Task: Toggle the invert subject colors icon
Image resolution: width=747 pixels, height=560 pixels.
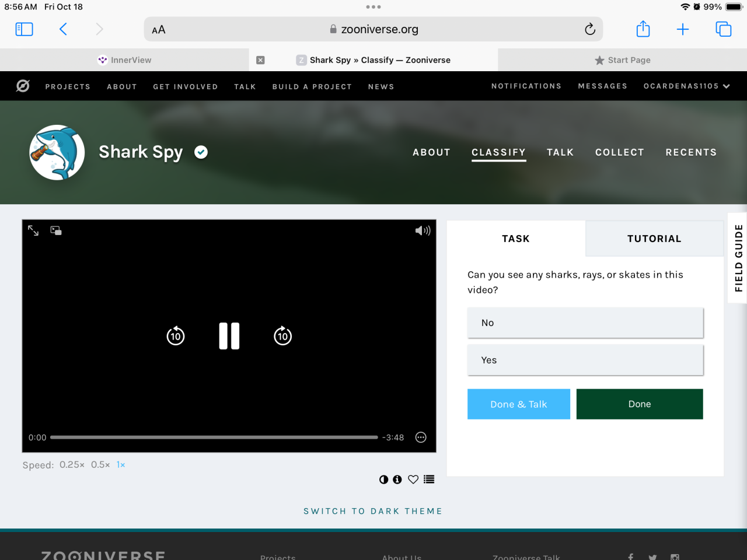Action: 383,480
